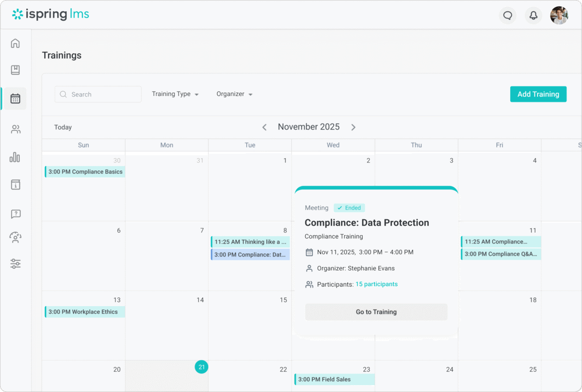Image resolution: width=582 pixels, height=392 pixels.
Task: Open the user profile avatar
Action: [559, 16]
